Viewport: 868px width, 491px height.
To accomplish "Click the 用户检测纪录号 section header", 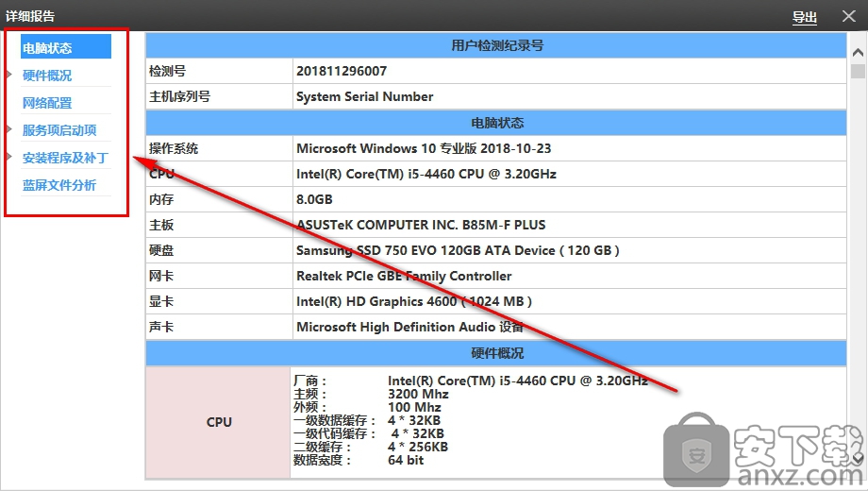I will [x=496, y=45].
